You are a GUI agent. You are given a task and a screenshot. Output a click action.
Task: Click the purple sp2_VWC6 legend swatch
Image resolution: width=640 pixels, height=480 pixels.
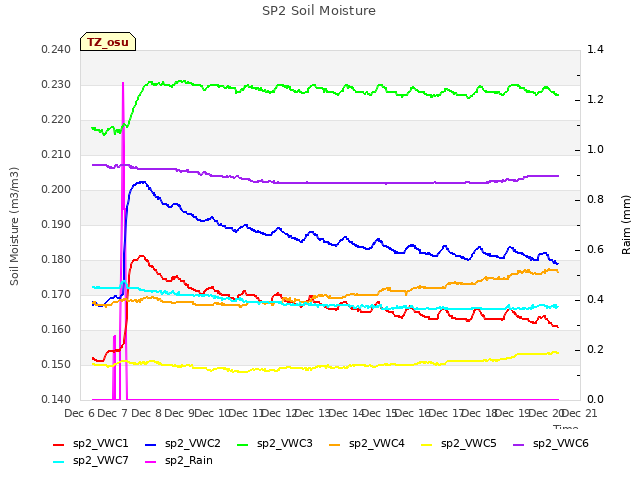tap(519, 445)
